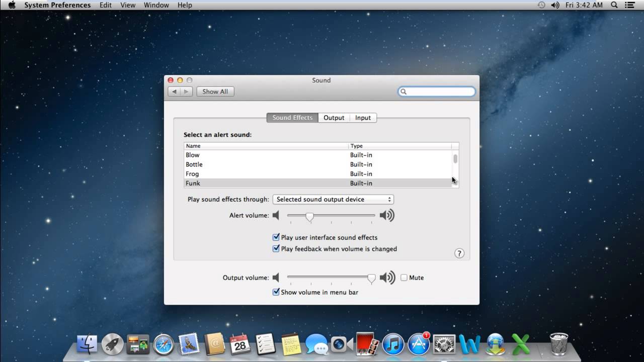Open Spotlight magnifying glass in menu bar
644x362 pixels.
[x=614, y=5]
